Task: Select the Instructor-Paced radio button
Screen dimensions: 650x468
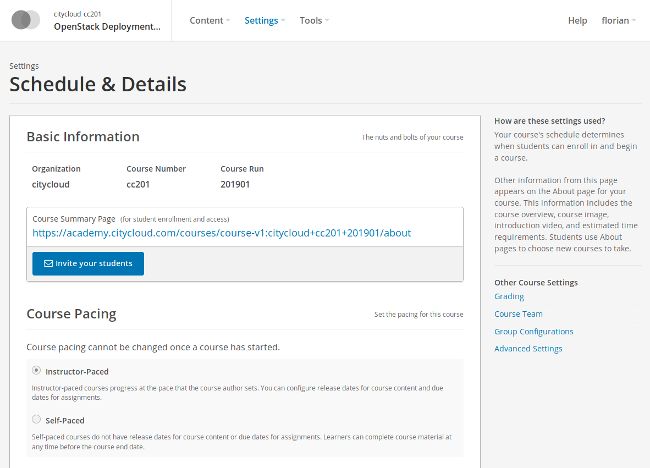Action: [36, 370]
